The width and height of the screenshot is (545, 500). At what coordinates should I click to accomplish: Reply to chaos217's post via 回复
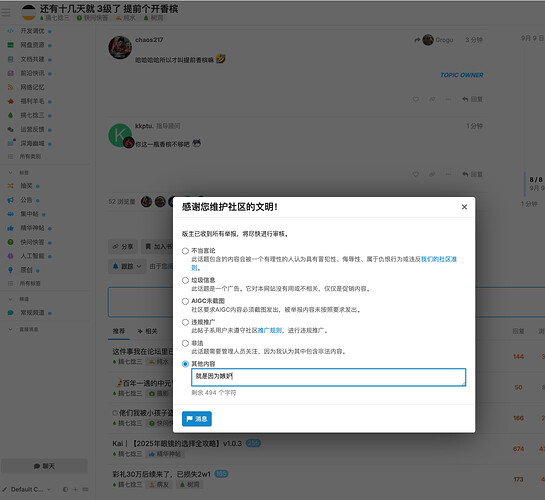click(x=472, y=99)
